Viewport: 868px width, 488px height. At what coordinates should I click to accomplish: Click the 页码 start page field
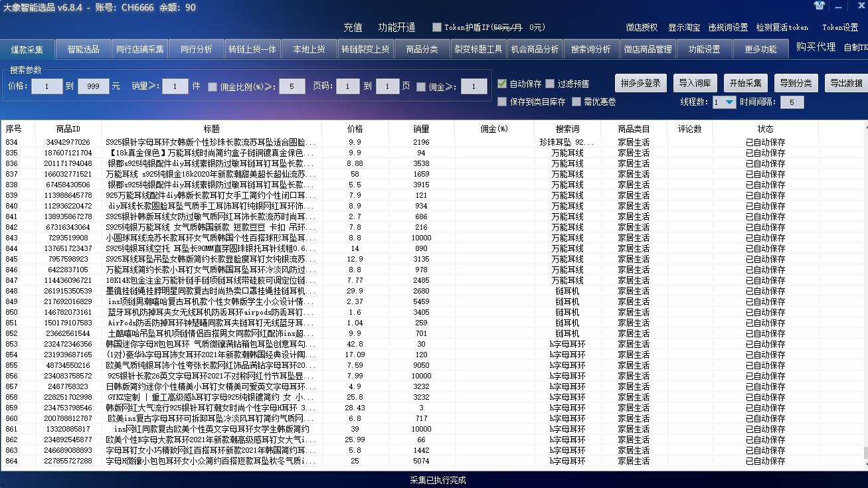pos(347,86)
